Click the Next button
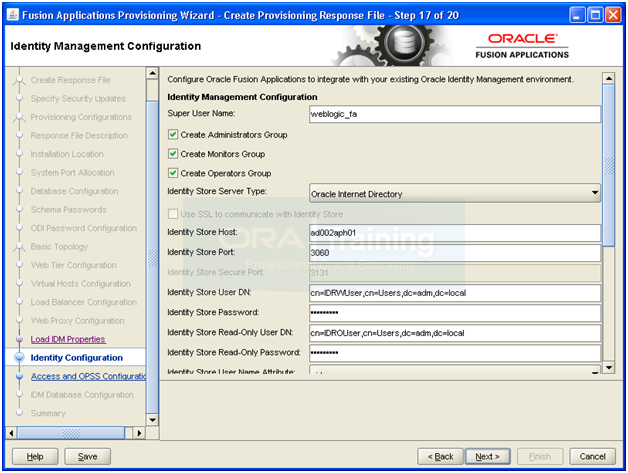This screenshot has height=473, width=628. click(x=487, y=456)
